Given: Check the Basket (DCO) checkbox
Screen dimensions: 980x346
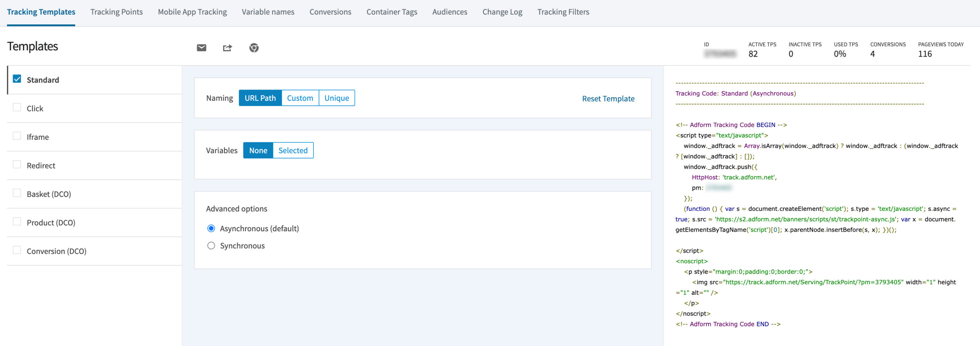Looking at the screenshot, I should [16, 193].
